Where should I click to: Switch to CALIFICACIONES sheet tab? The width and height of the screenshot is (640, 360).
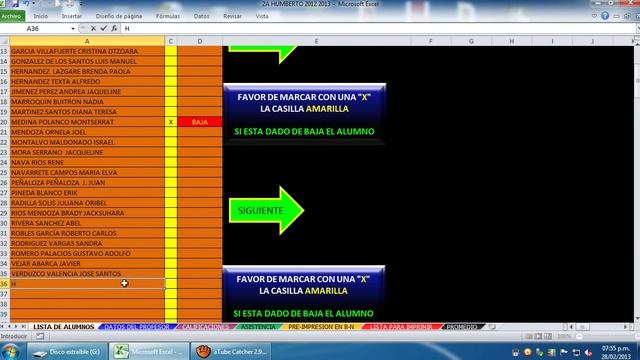(x=205, y=327)
